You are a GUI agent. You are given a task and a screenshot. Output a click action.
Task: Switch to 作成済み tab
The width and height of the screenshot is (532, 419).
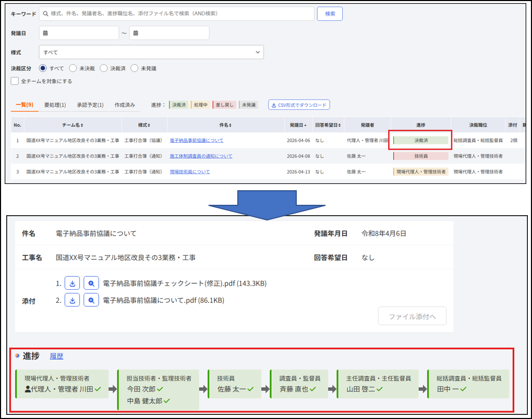pos(125,105)
